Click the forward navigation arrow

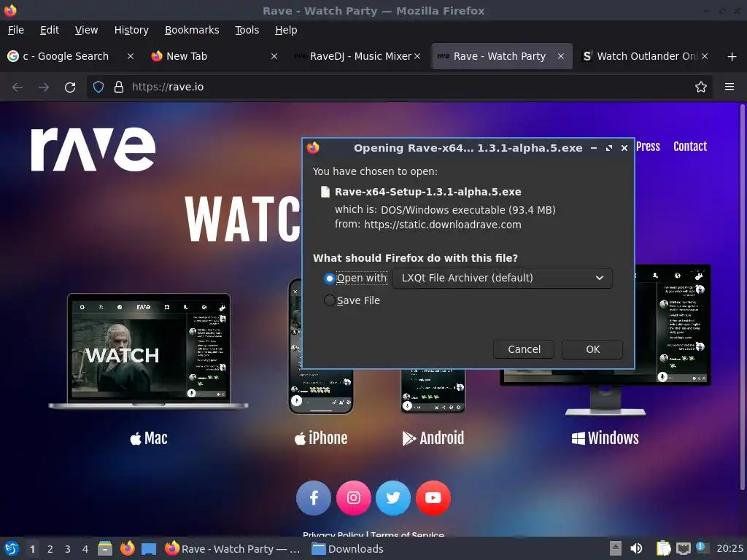pos(44,87)
